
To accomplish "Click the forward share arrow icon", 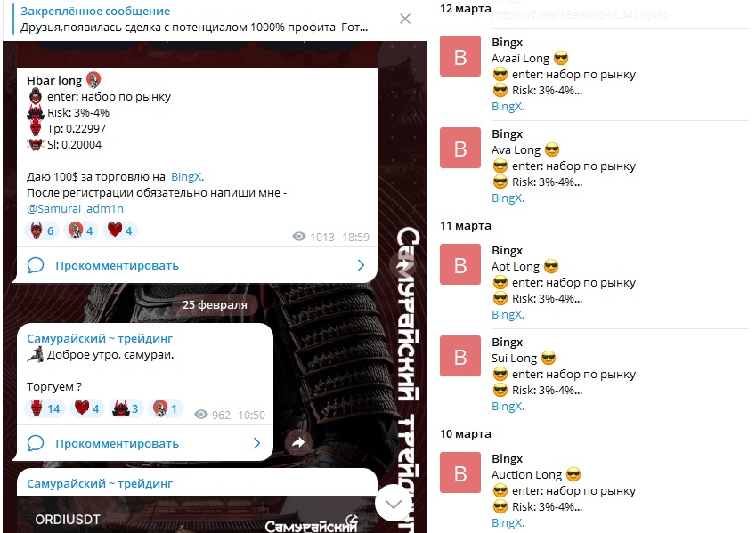I will 298,442.
